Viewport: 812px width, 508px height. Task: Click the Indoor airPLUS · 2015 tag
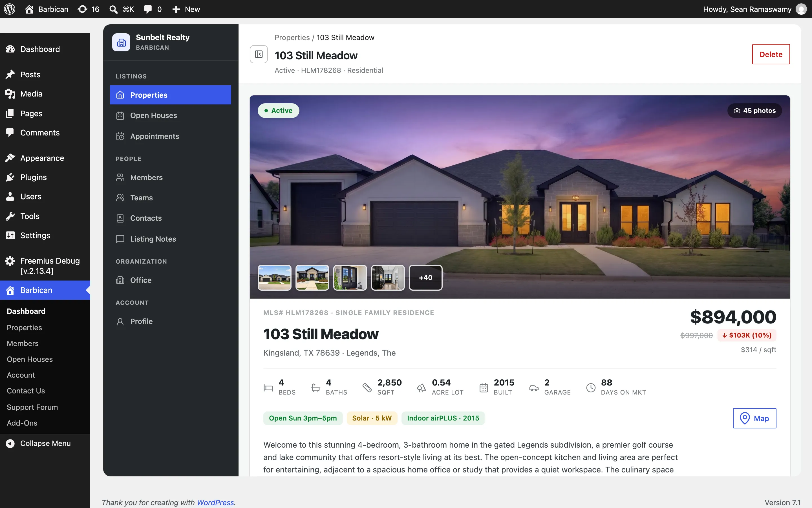click(x=443, y=418)
